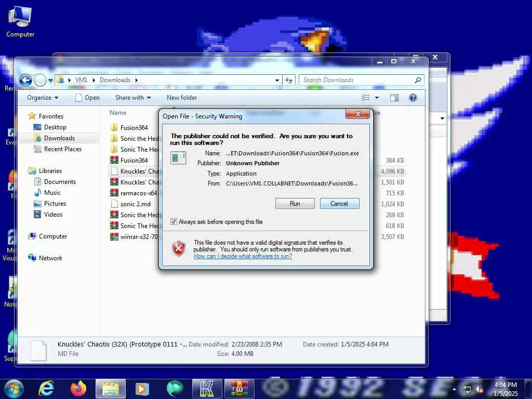Click the Back arrow in Explorer
The image size is (532, 399).
point(26,81)
